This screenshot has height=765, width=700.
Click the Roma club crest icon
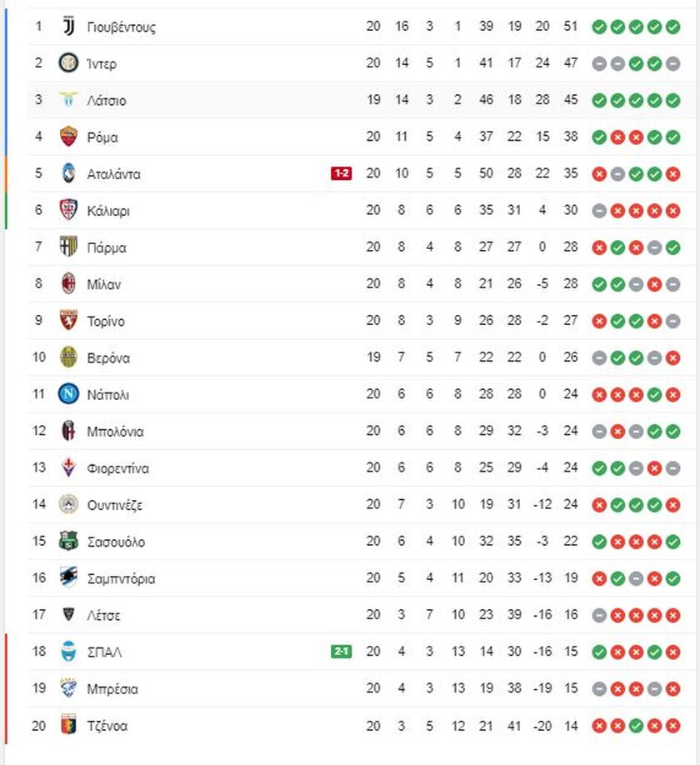coord(68,137)
